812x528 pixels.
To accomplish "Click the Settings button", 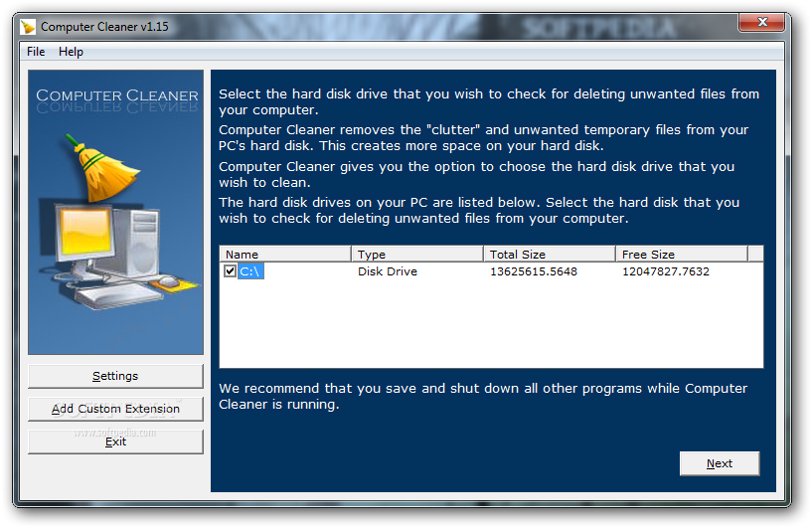I will [x=115, y=376].
